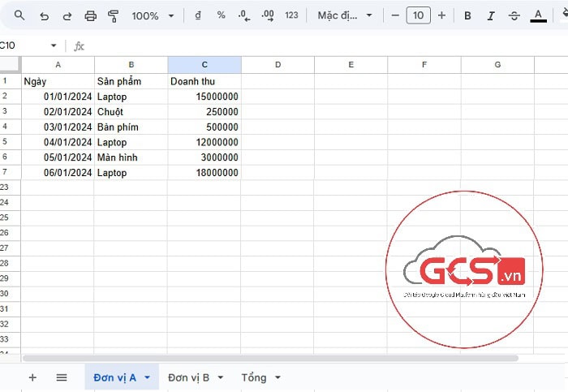Open the text color picker

pyautogui.click(x=537, y=15)
